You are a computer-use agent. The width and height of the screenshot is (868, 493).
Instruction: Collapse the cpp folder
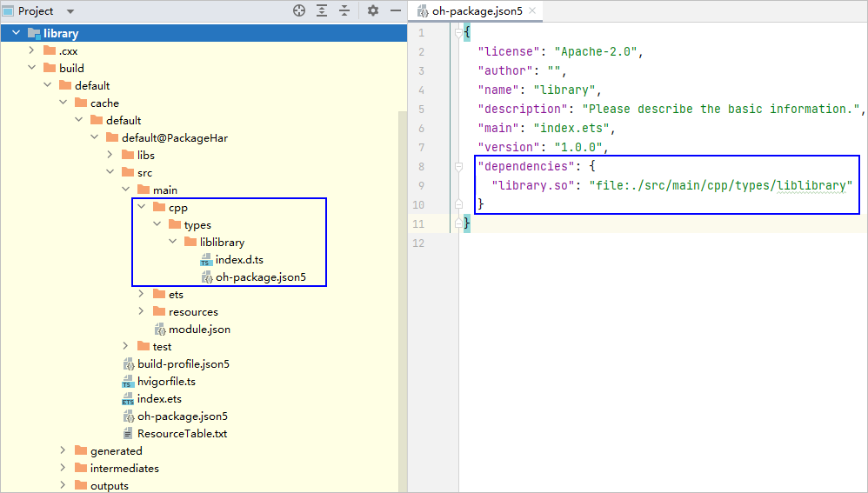141,207
